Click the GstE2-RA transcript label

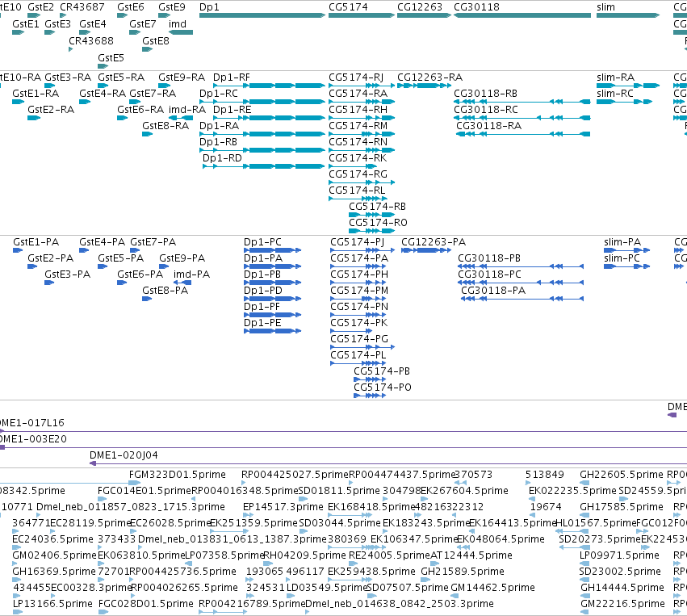(51, 110)
